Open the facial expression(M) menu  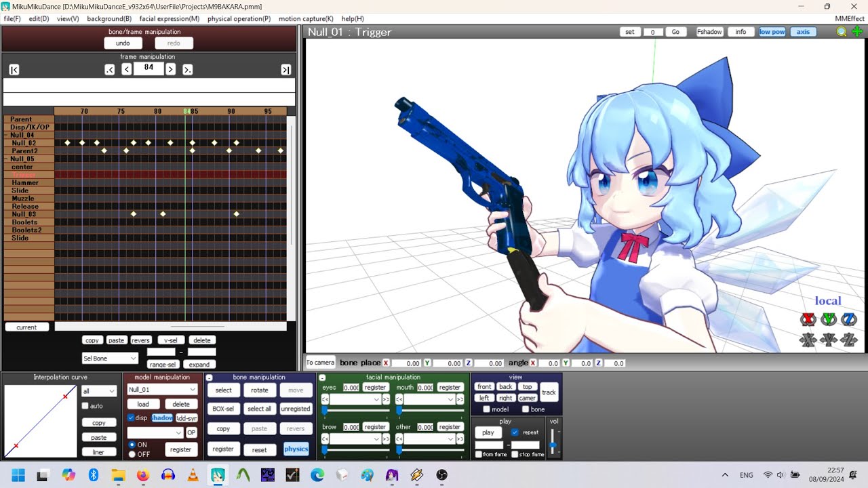coord(170,19)
